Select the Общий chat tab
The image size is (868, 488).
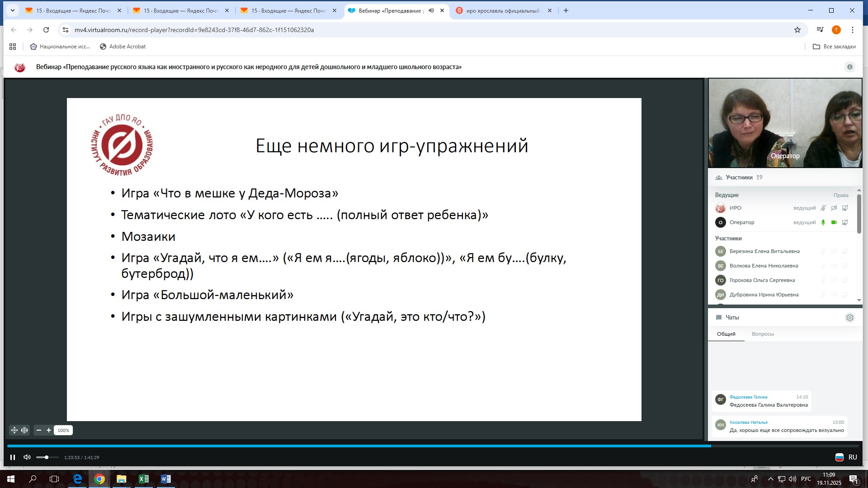pyautogui.click(x=726, y=334)
